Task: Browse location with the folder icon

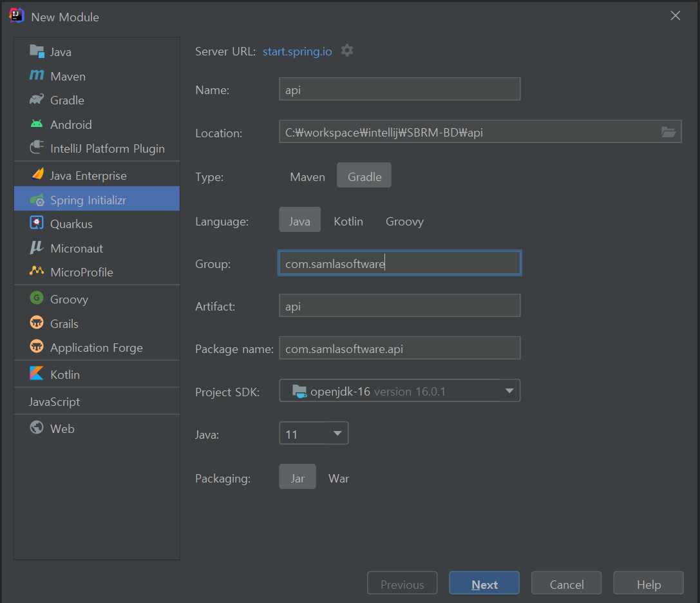Action: (x=668, y=132)
